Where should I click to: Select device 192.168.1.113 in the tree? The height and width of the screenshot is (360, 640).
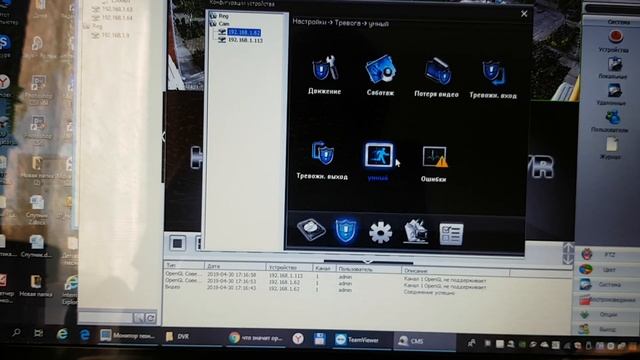coord(245,40)
